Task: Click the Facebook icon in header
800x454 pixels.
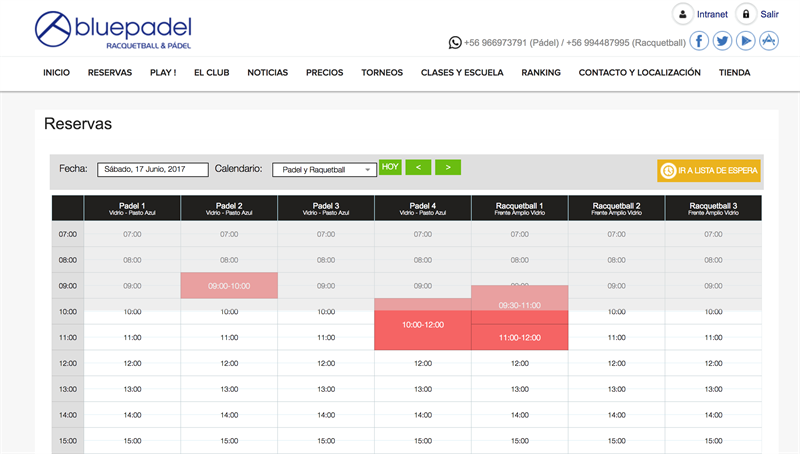Action: click(699, 41)
